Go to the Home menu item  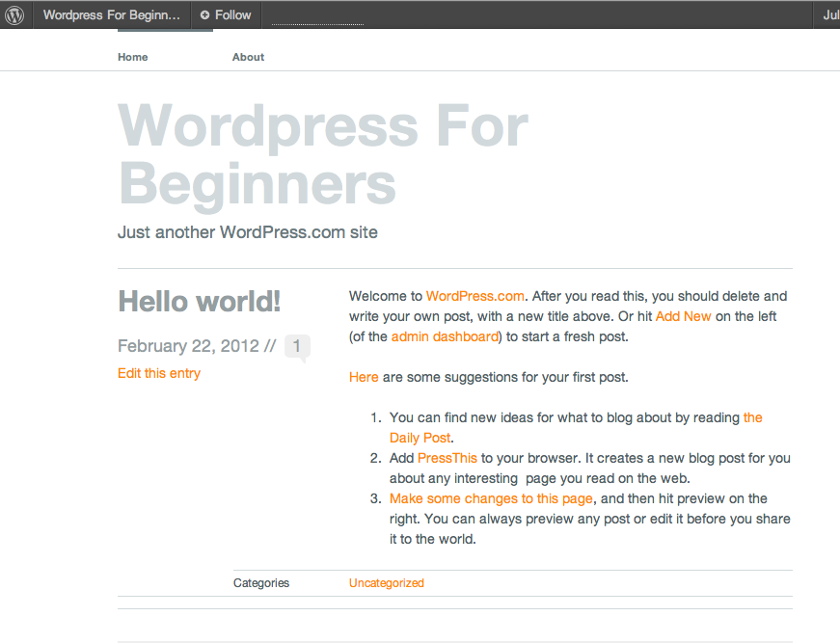click(133, 57)
